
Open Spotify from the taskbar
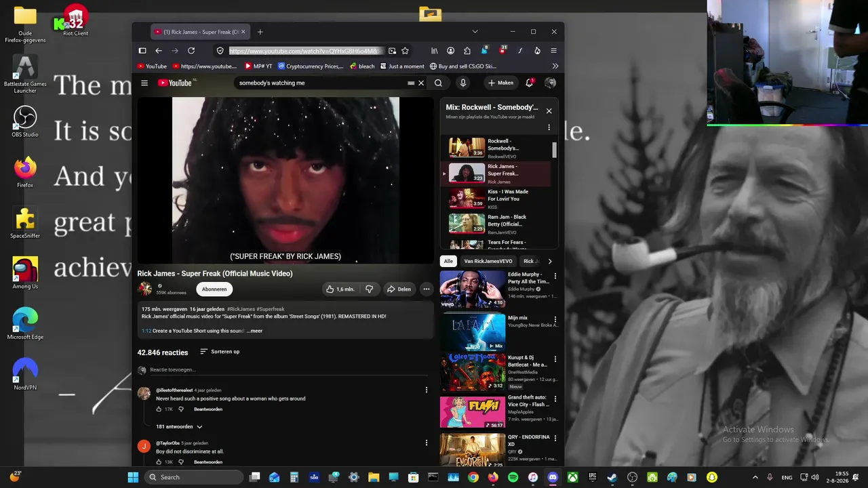point(513,477)
